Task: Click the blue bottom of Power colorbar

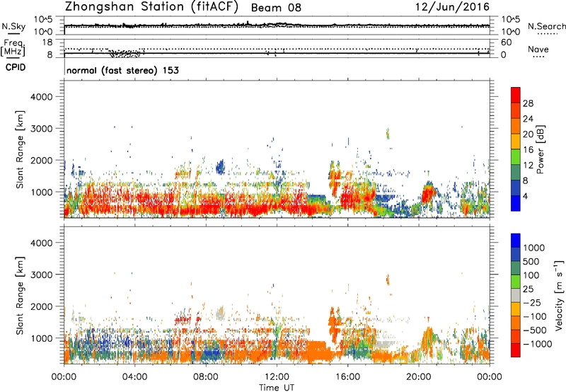Action: (516, 203)
